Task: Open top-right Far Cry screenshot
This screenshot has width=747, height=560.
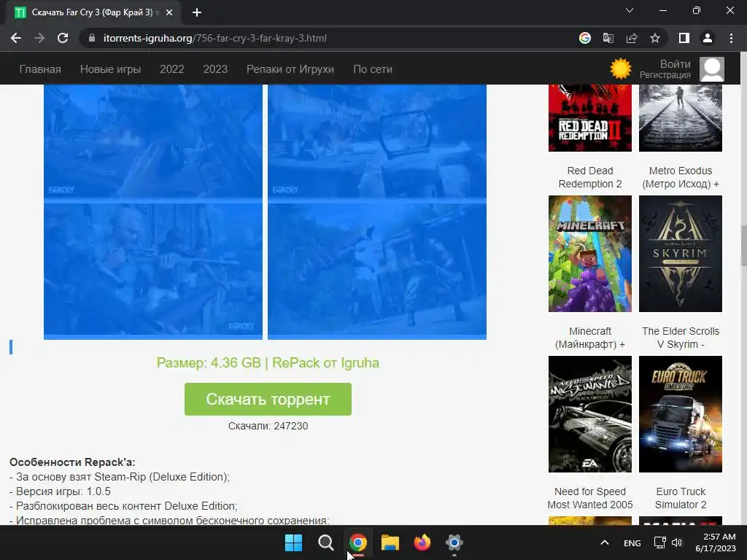Action: point(377,142)
